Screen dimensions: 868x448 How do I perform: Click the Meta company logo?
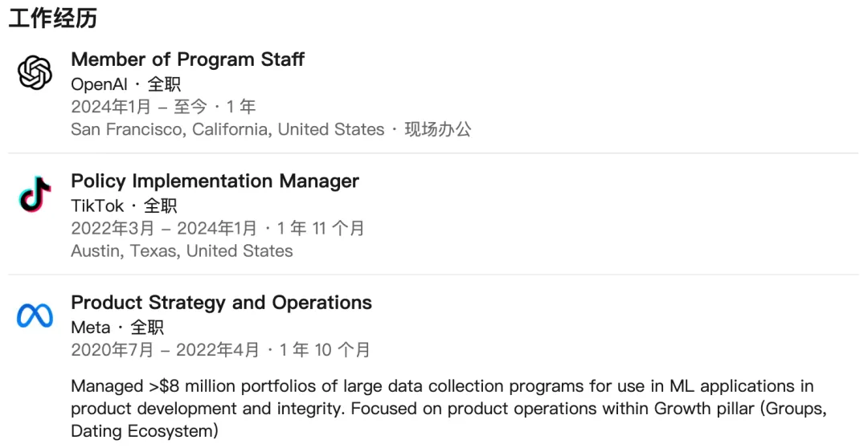pyautogui.click(x=35, y=316)
